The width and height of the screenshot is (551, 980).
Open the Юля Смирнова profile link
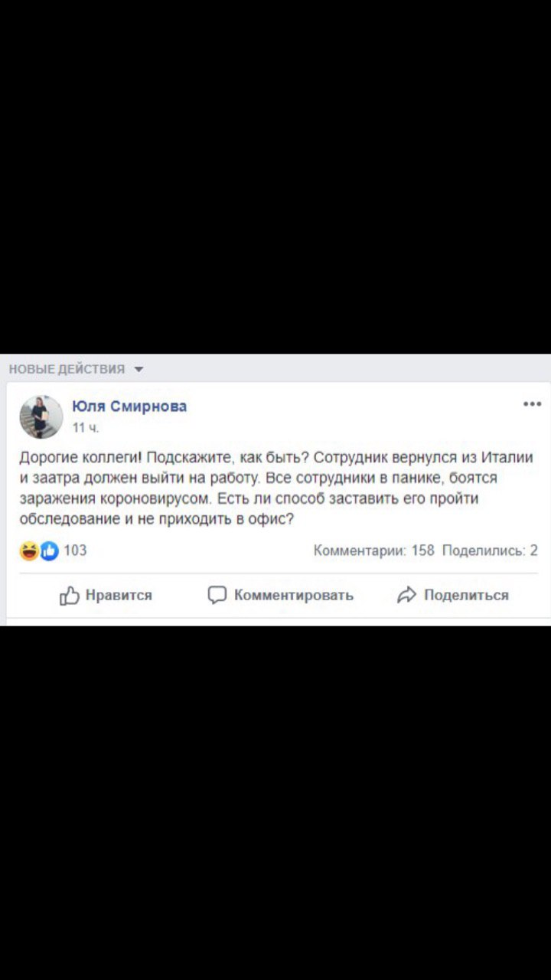pos(129,407)
